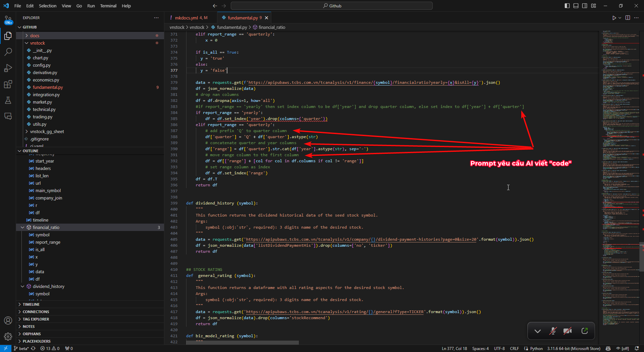Viewport: 644px width, 352px height.
Task: Open editor More Actions ellipsis
Action: click(x=636, y=18)
